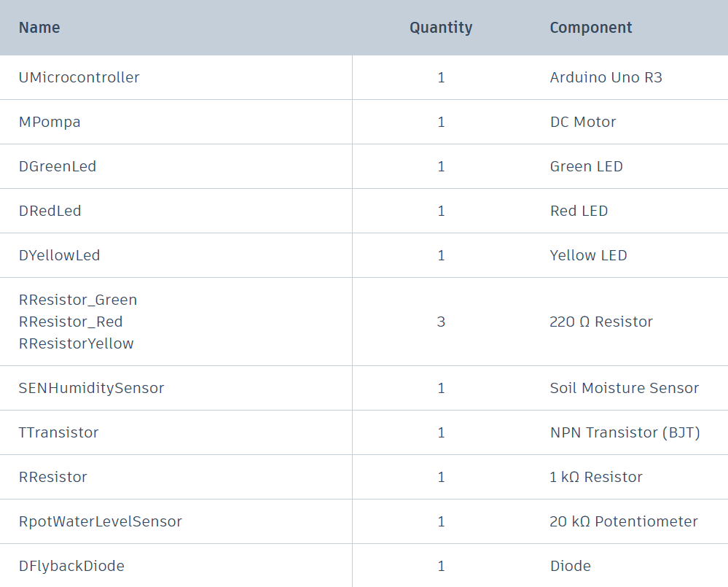728x587 pixels.
Task: Select the MPompa row name
Action: (x=50, y=122)
